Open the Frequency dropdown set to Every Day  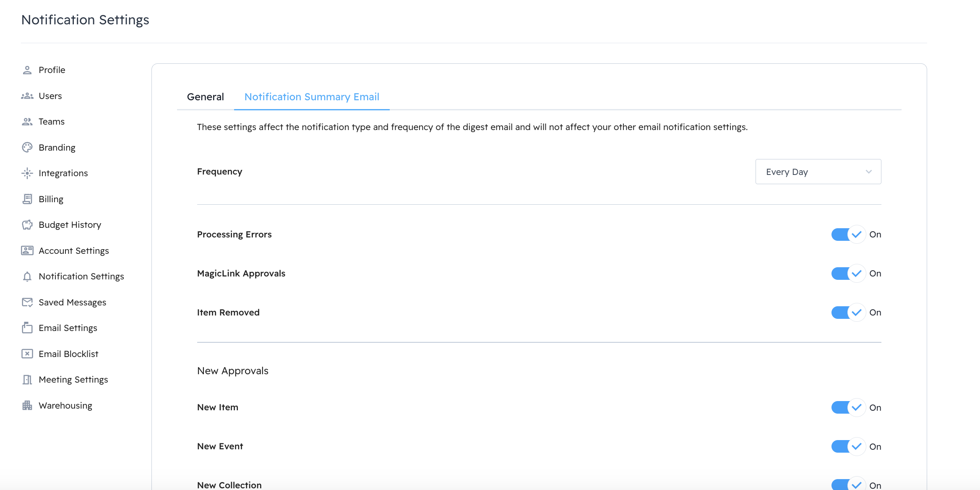818,172
